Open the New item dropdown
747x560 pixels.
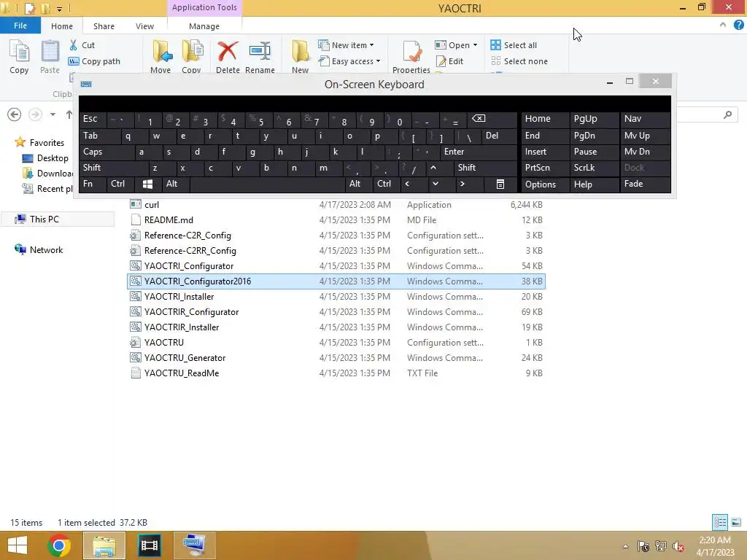[346, 45]
